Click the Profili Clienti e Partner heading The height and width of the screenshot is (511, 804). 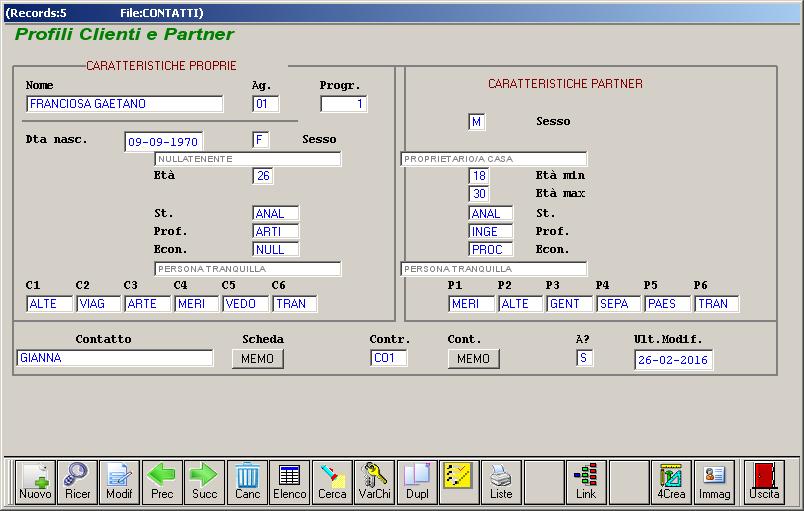pos(125,34)
